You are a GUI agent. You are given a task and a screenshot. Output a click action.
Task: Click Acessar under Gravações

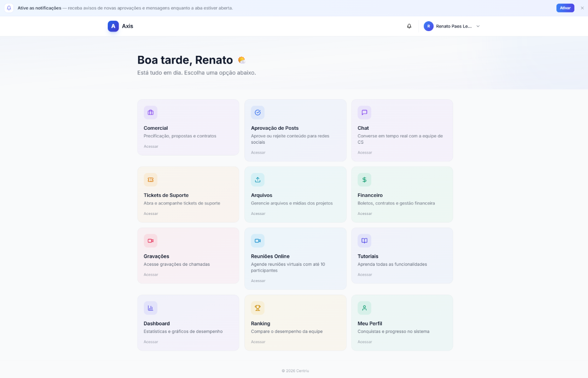(151, 275)
